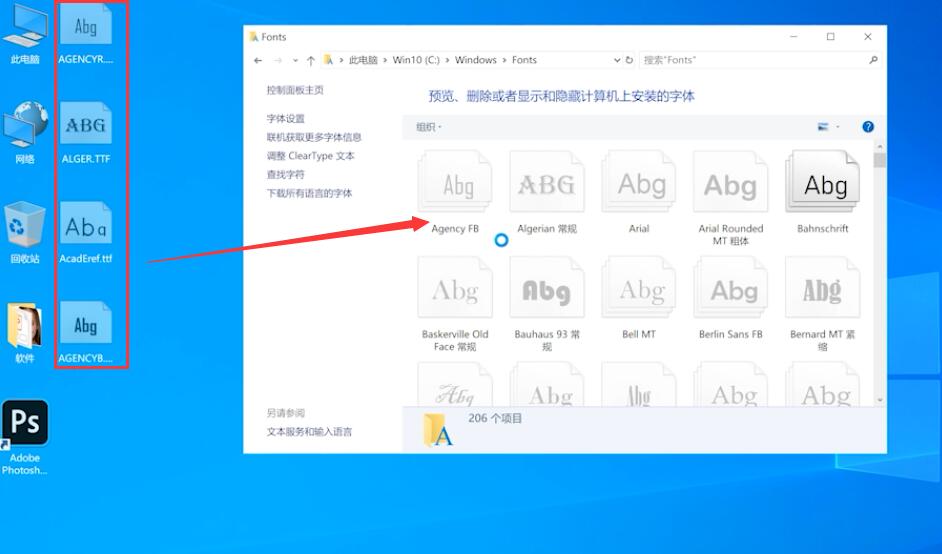Expand the address bar history dropdown

point(616,60)
